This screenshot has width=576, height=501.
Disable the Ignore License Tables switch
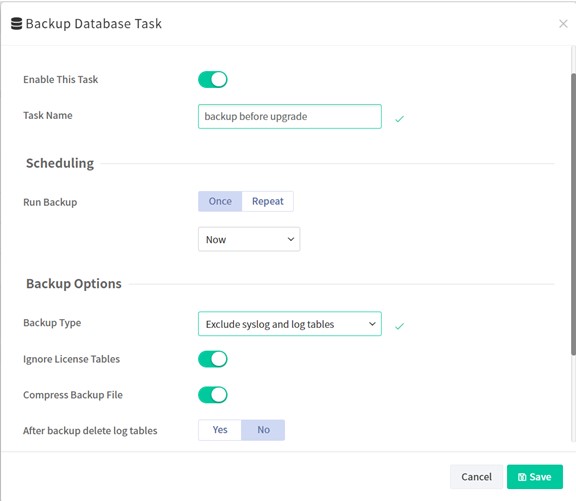coord(213,359)
